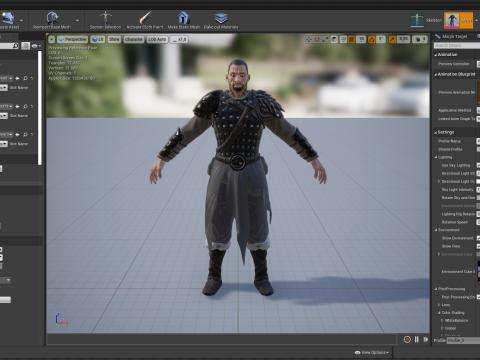Toggle the Use Sky Lighting checkbox

[x=478, y=165]
